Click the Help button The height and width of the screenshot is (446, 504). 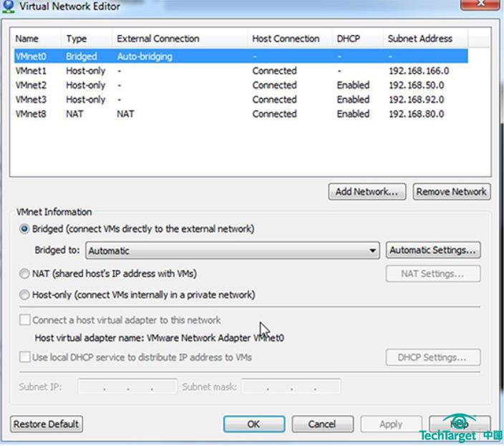click(460, 424)
